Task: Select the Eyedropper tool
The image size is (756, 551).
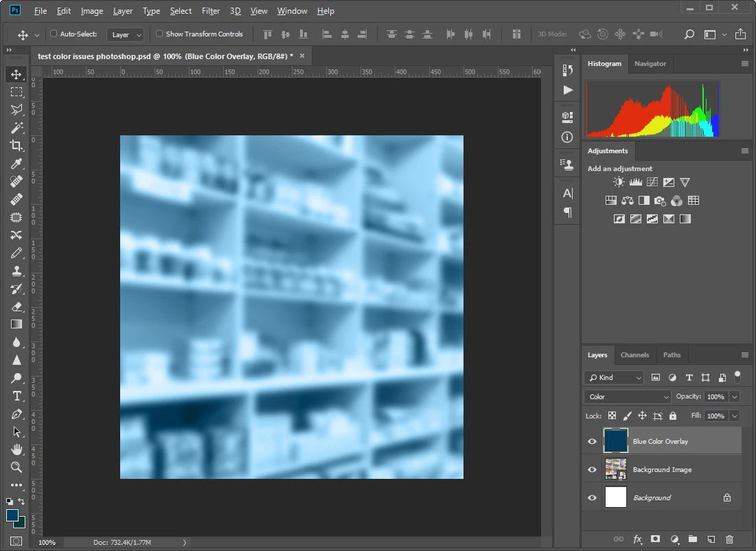Action: [16, 164]
